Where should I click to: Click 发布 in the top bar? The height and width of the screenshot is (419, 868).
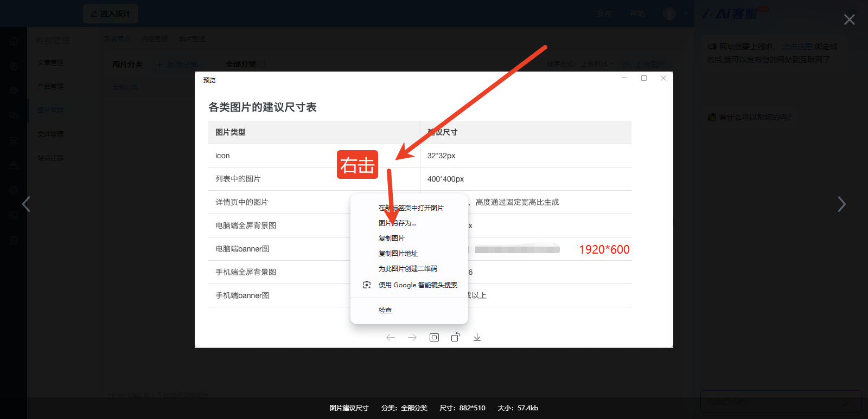[x=604, y=14]
